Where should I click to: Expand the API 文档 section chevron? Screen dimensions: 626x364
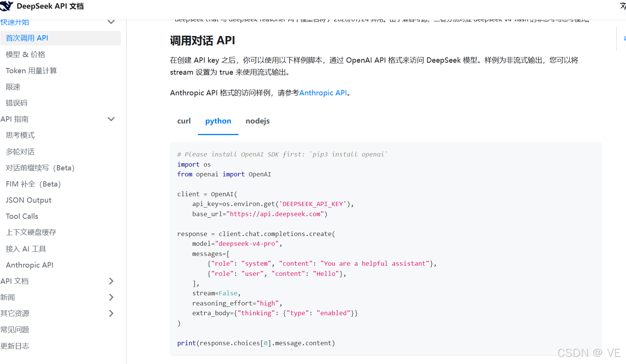point(111,281)
